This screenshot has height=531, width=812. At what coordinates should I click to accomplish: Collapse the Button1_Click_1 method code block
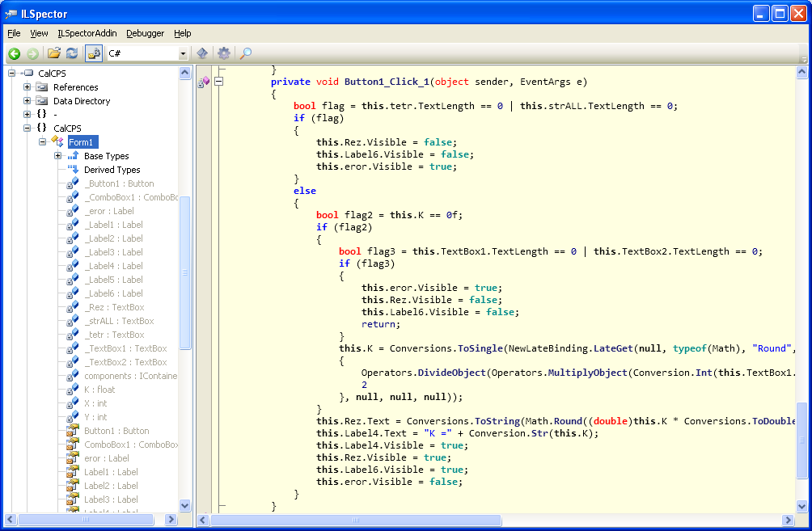(x=219, y=82)
